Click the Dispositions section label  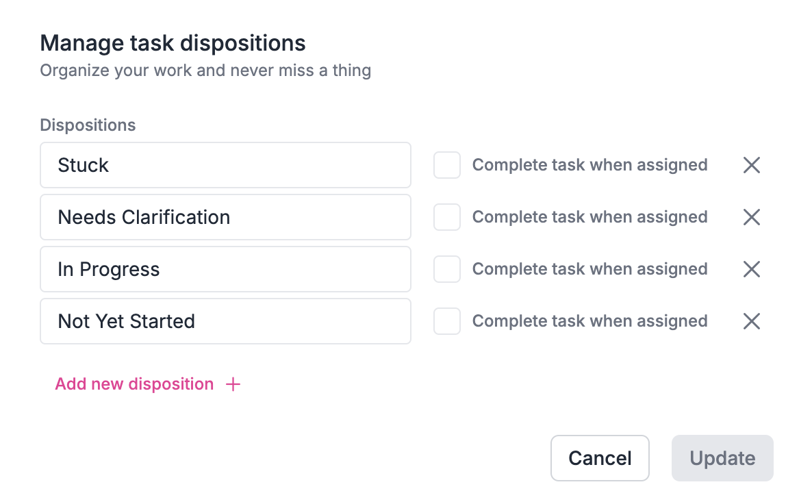point(88,125)
